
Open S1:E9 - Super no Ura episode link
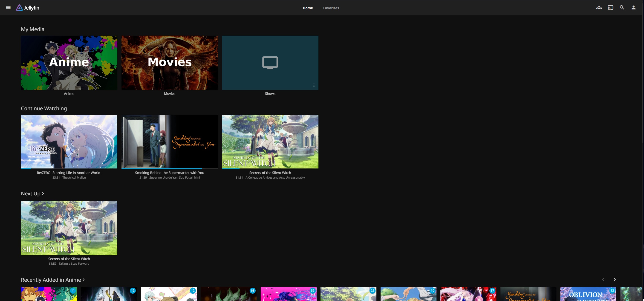click(x=170, y=177)
